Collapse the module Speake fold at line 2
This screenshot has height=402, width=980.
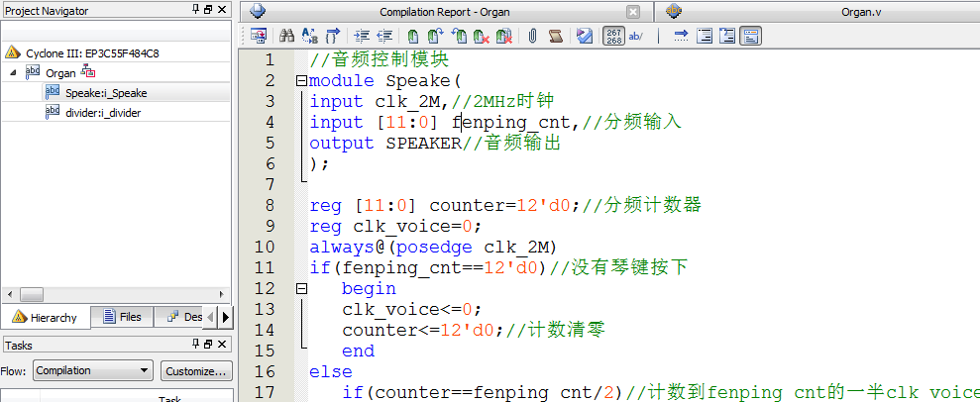(x=302, y=80)
